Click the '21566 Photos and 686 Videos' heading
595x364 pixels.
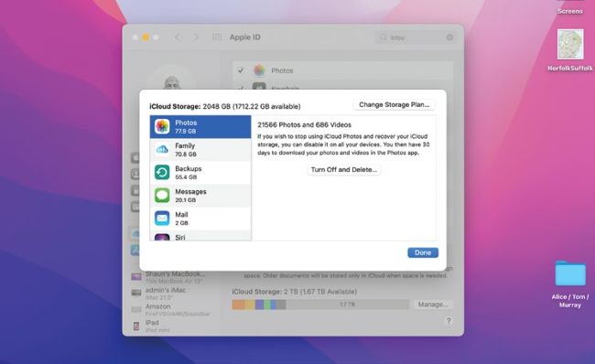pos(304,124)
